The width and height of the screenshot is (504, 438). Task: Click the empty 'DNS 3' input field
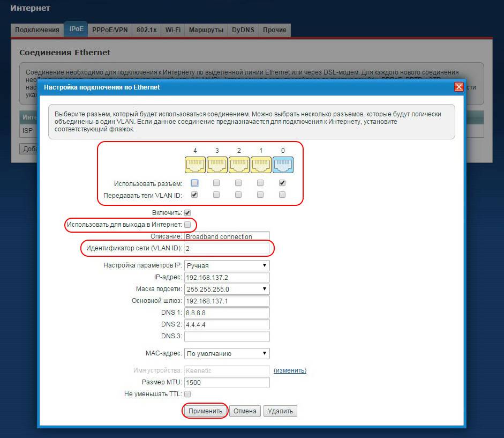[227, 336]
